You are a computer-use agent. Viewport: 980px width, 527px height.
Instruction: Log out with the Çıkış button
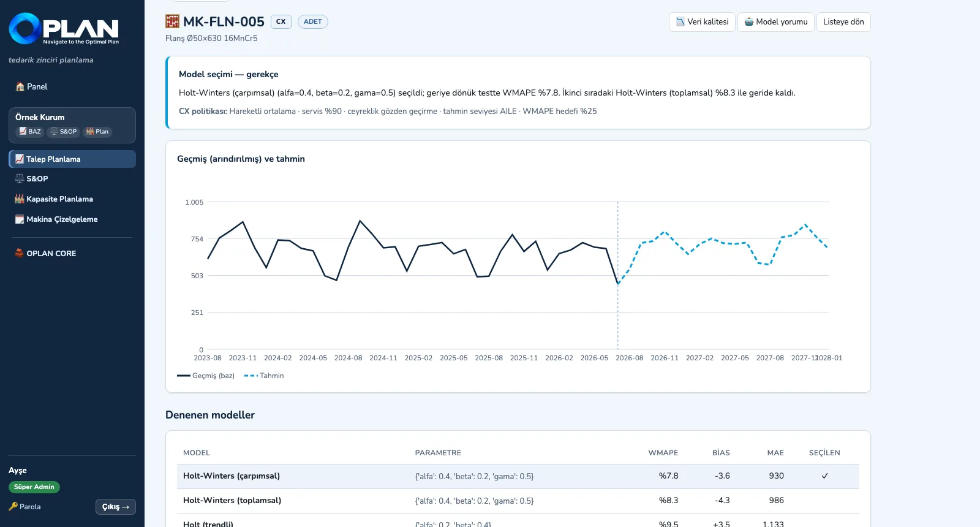[x=116, y=507]
